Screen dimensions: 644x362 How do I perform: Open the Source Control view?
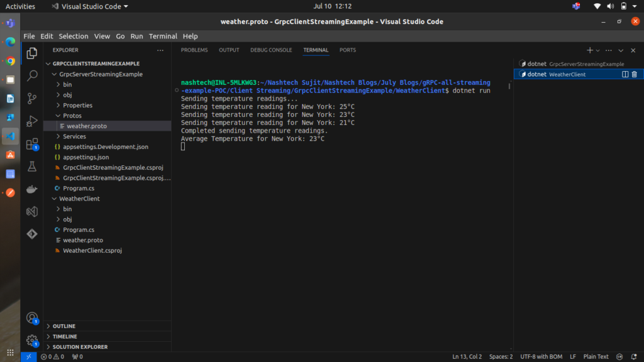(x=32, y=99)
